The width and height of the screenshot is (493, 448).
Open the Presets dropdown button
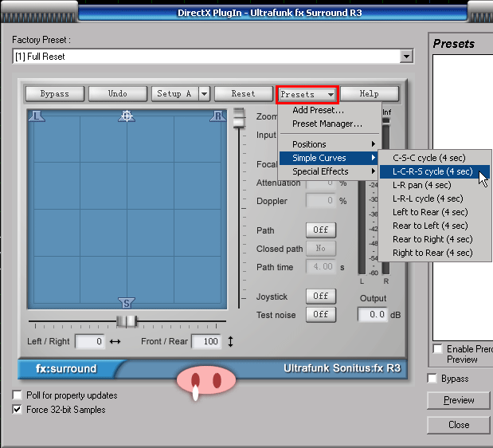307,94
